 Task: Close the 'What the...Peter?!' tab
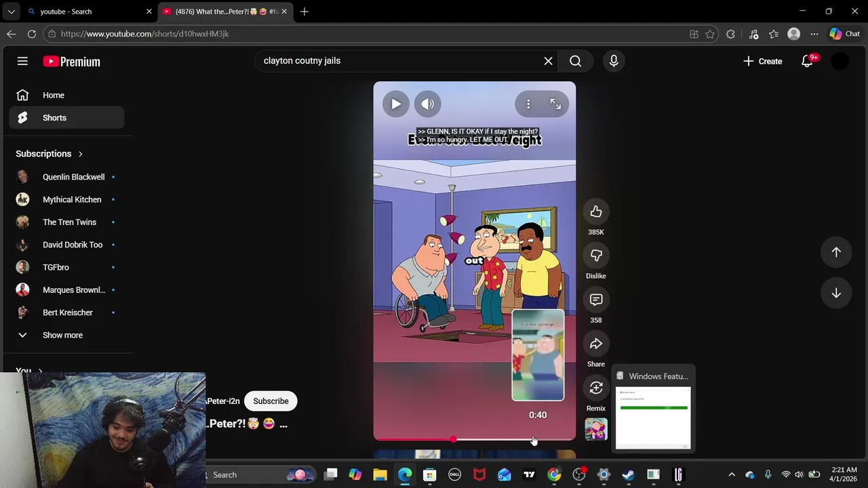click(x=284, y=12)
